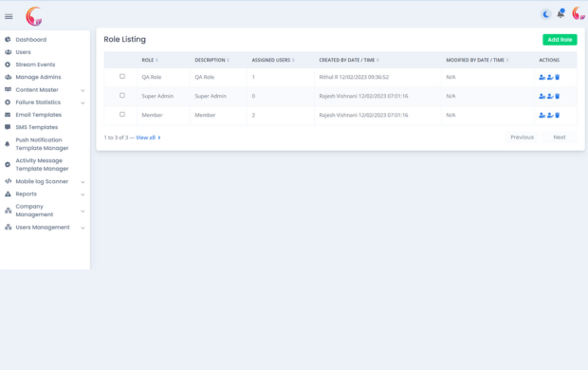Open Activity Message Template Manager icon
This screenshot has width=588, height=370.
click(8, 165)
